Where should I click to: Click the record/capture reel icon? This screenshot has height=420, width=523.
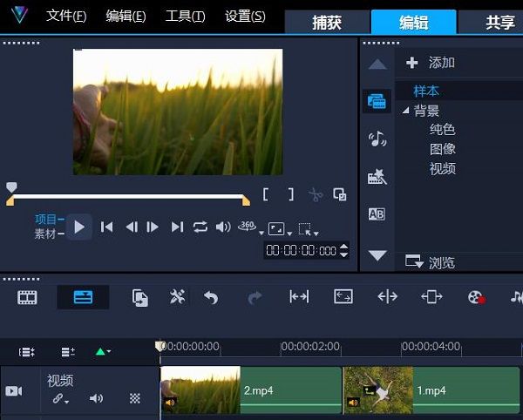[476, 297]
